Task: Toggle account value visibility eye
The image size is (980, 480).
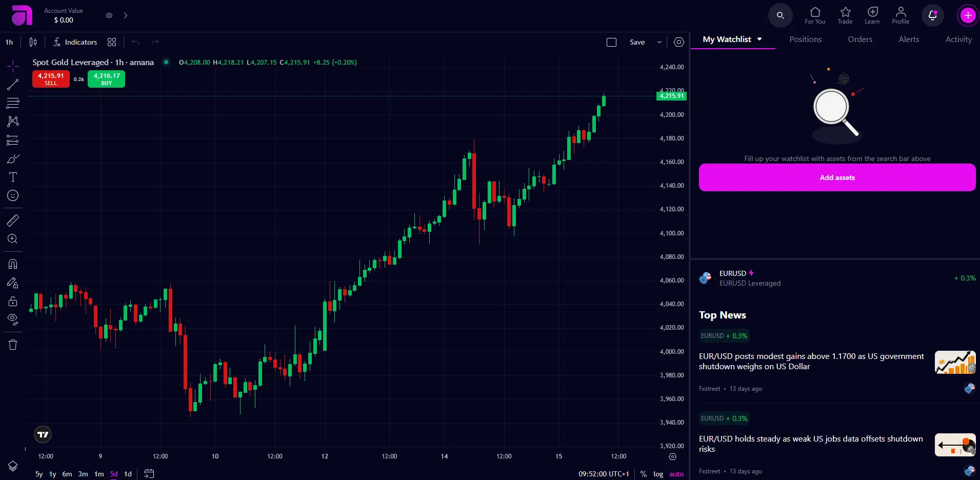Action: coord(109,15)
